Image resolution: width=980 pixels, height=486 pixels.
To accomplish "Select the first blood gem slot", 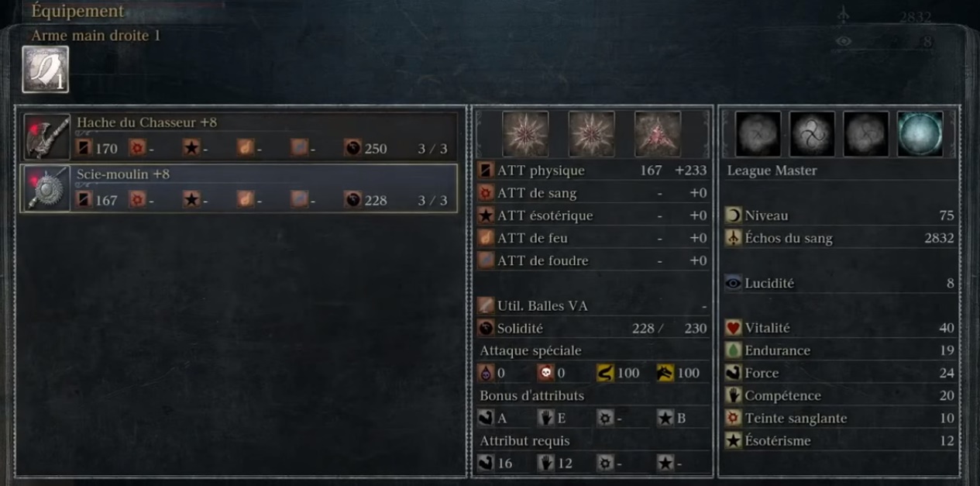I will point(525,134).
